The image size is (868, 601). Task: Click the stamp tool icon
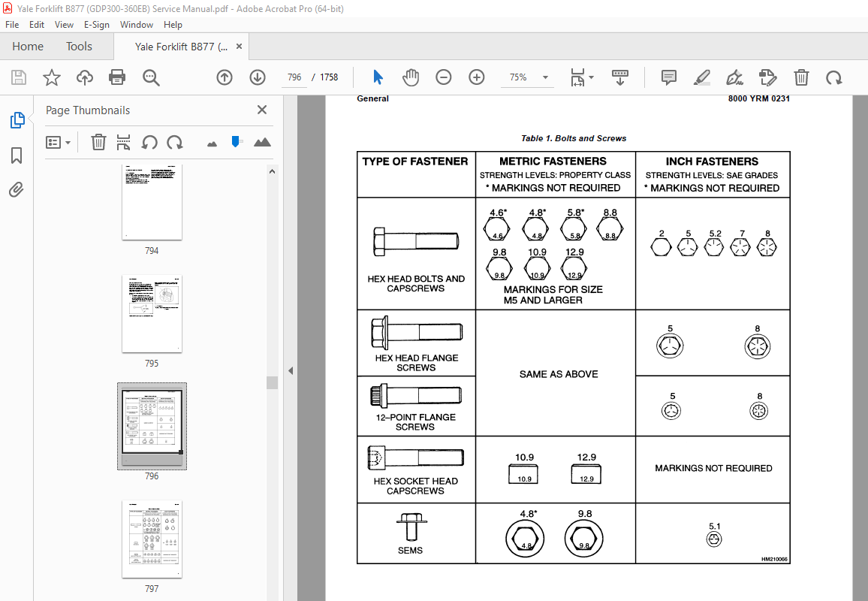click(x=768, y=77)
